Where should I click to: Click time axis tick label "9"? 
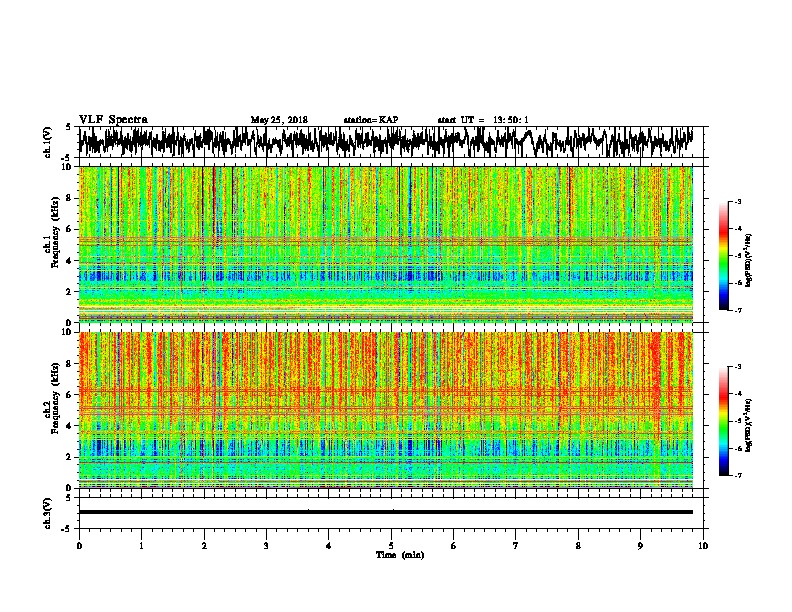(x=640, y=546)
